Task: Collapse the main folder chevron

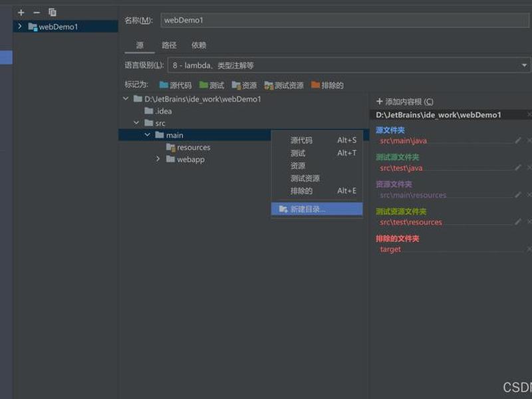Action: point(148,135)
